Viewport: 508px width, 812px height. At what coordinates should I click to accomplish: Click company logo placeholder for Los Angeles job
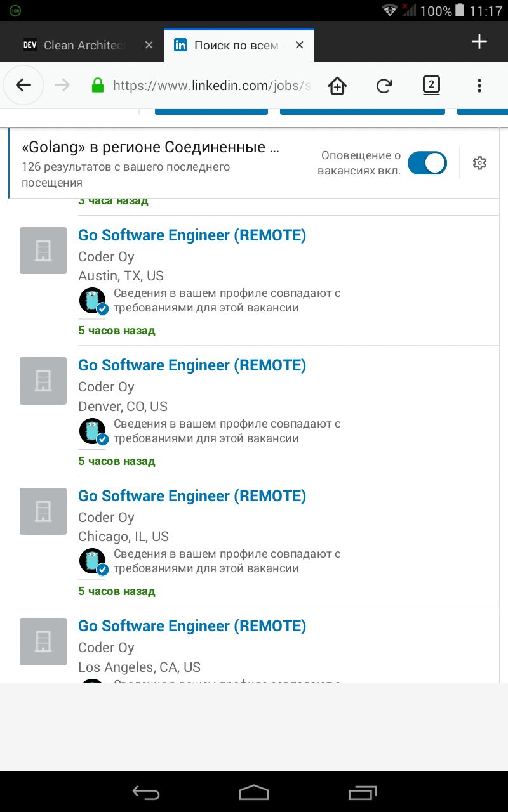point(43,641)
